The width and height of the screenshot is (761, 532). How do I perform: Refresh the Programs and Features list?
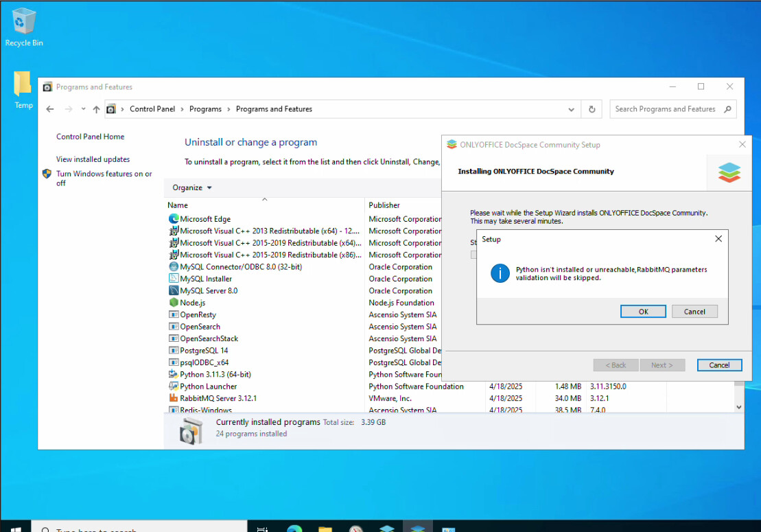592,109
